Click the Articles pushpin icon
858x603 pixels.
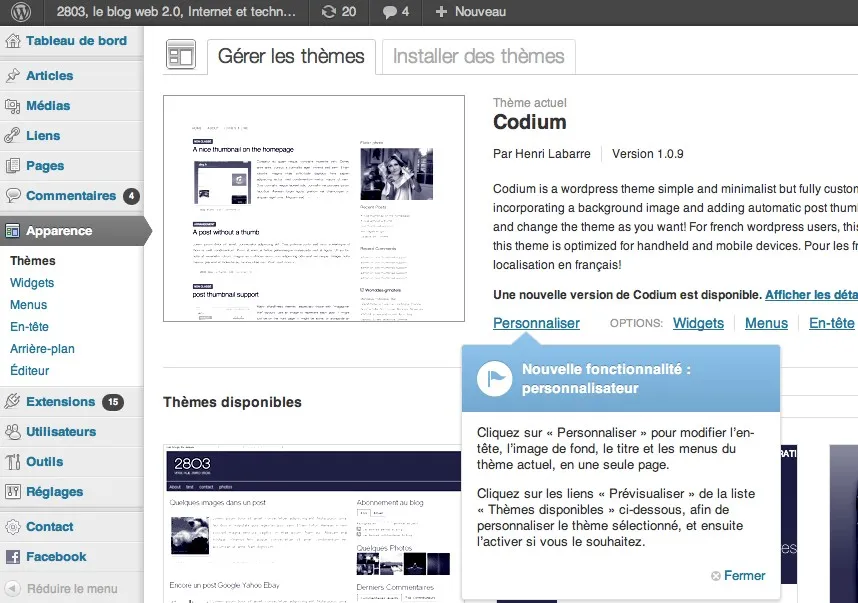pyautogui.click(x=13, y=76)
